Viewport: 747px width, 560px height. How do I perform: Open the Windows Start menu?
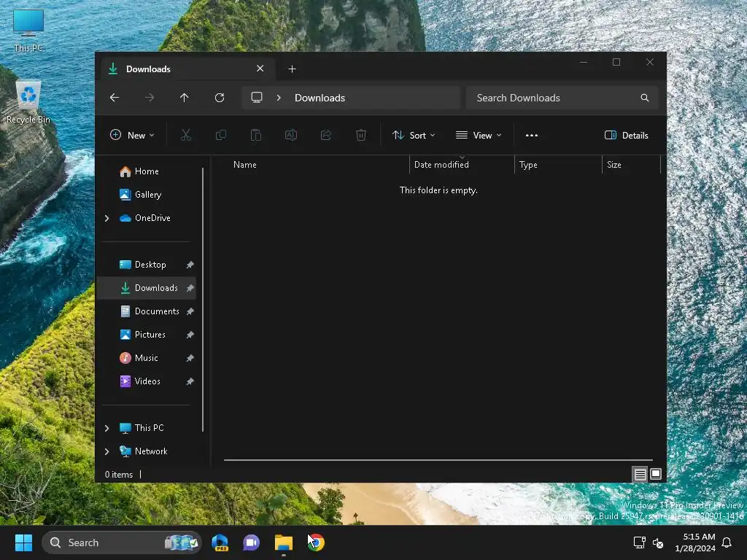(23, 542)
